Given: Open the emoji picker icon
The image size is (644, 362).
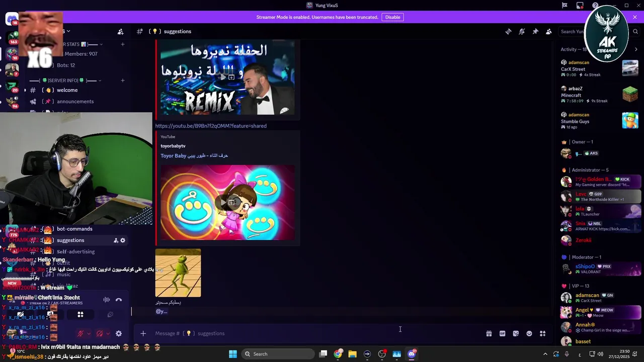Looking at the screenshot, I should pos(529,333).
